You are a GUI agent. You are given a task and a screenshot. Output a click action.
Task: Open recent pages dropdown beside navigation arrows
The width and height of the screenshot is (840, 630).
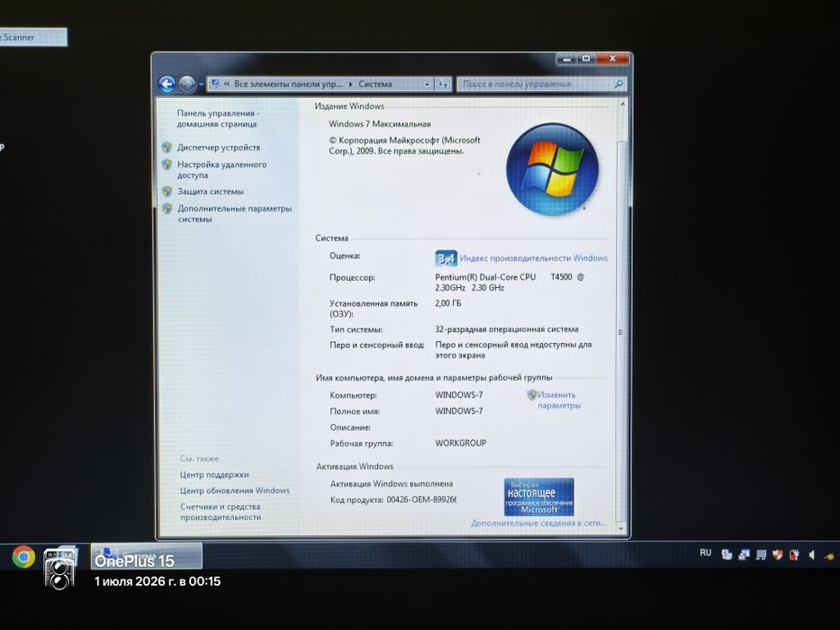pos(201,85)
